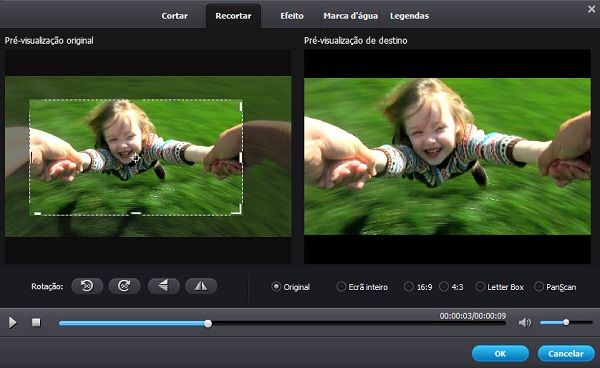The width and height of the screenshot is (600, 368).
Task: Enable the Letter Box option
Action: pyautogui.click(x=499, y=287)
